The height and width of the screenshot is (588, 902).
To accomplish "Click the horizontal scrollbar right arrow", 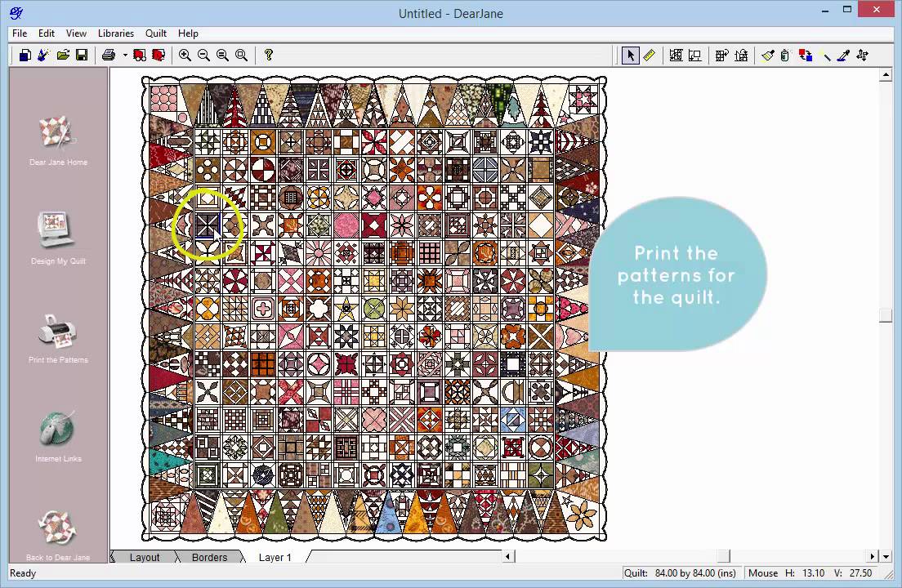I will [872, 556].
